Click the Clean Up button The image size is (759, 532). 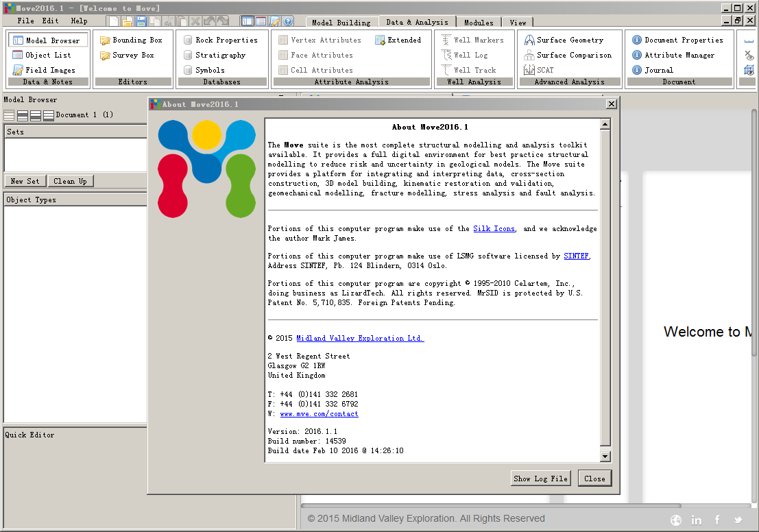pos(70,181)
